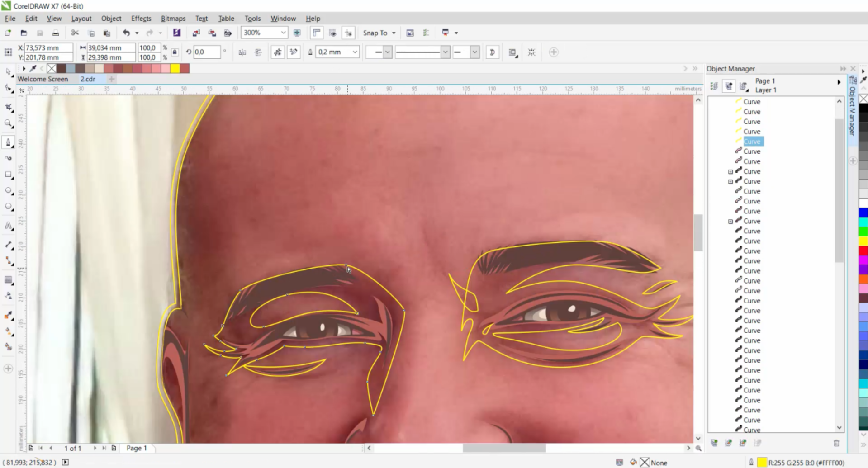Click the Cut scissors icon
The image size is (868, 468).
75,33
